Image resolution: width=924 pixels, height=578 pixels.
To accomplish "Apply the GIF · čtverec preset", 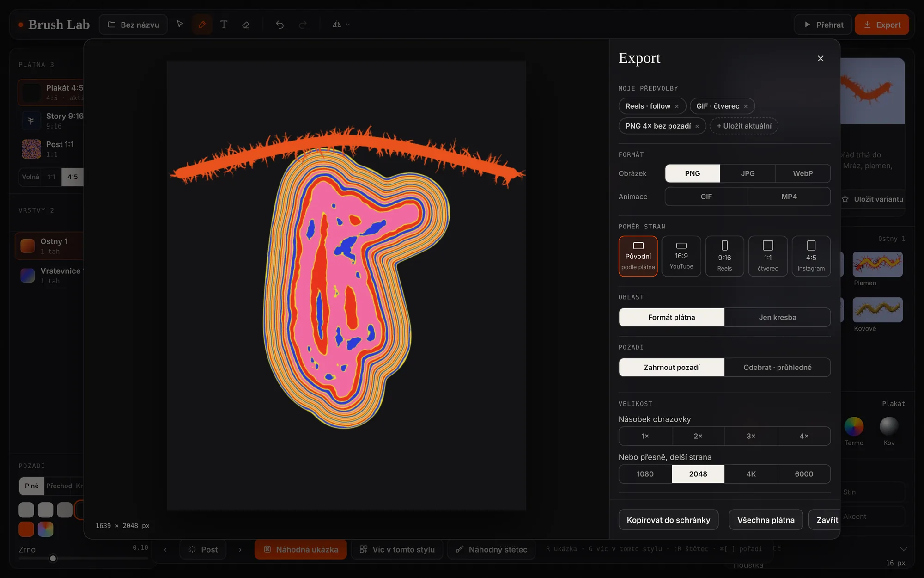I will point(717,106).
